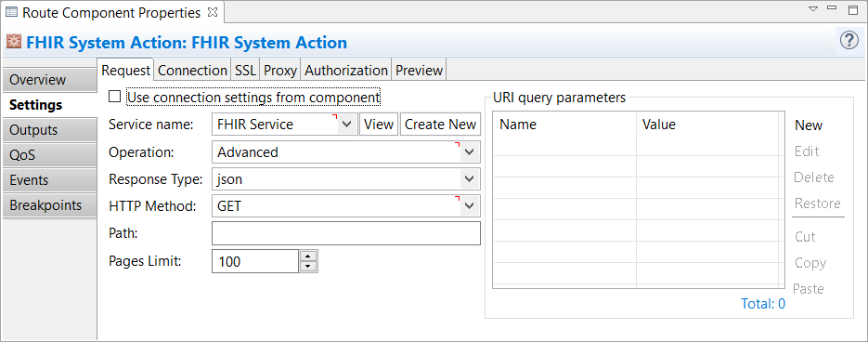The image size is (868, 342).
Task: Switch to the Connection tab
Action: (193, 71)
